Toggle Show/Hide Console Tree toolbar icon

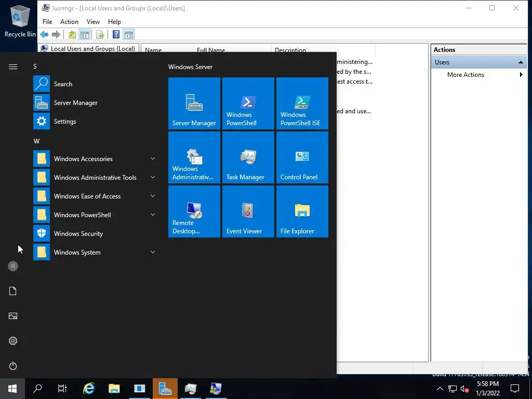(x=85, y=34)
